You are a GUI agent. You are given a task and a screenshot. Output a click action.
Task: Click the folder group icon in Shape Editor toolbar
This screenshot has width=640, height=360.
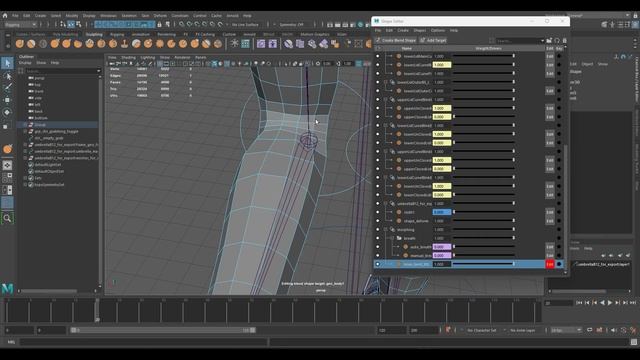549,40
